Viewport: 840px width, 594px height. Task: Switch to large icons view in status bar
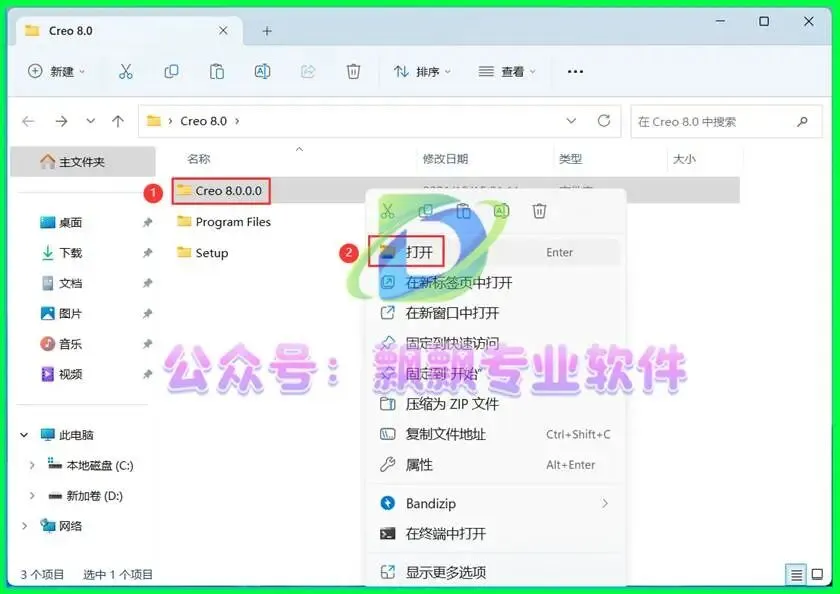coord(817,575)
